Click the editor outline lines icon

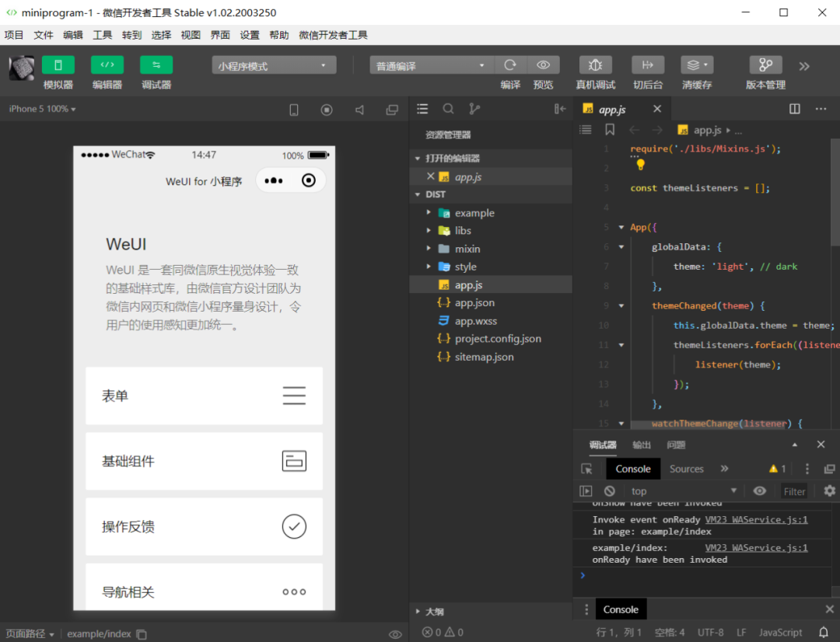586,130
